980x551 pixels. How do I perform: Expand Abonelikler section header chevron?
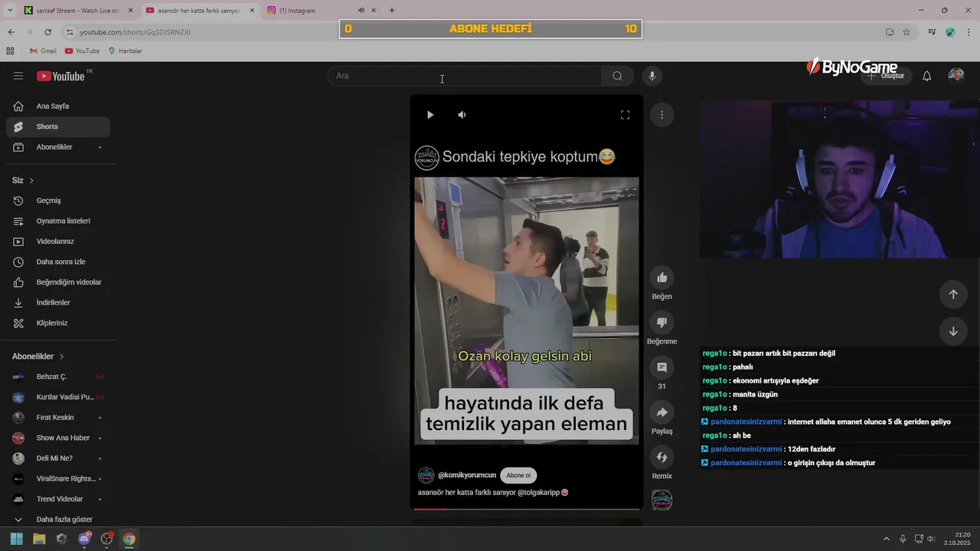61,357
